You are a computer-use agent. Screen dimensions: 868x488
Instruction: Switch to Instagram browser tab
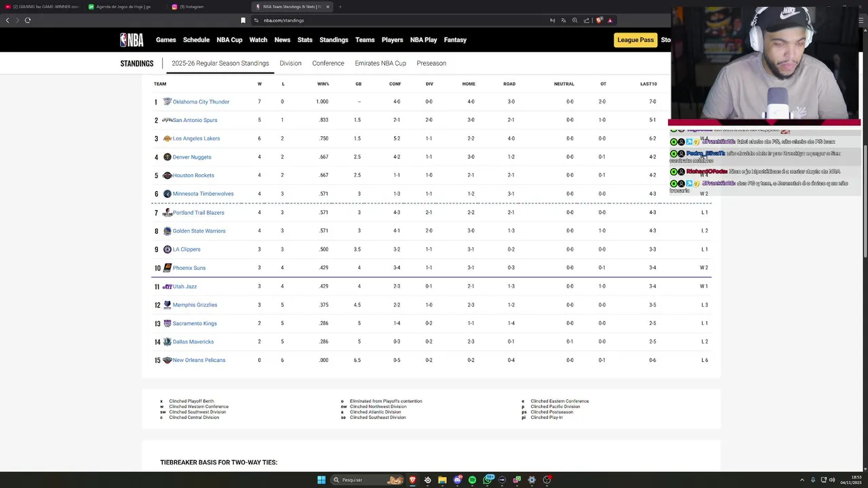click(x=207, y=7)
